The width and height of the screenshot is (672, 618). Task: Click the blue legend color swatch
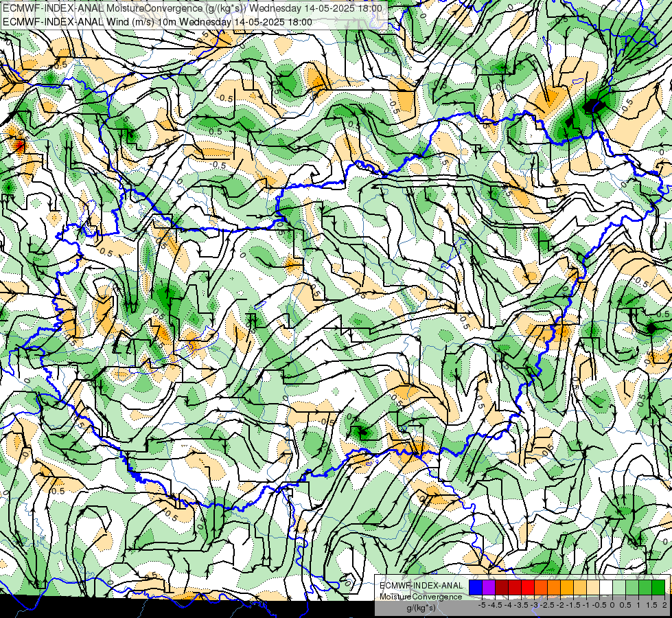[476, 588]
